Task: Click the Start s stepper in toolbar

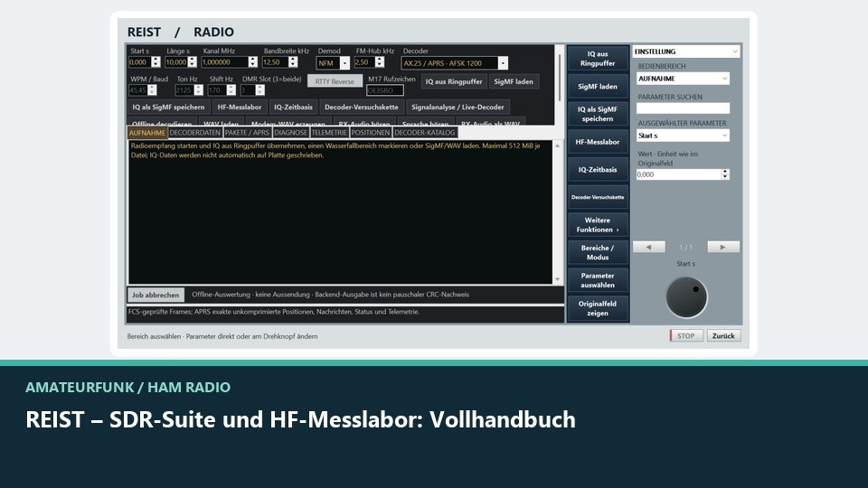Action: (x=156, y=62)
